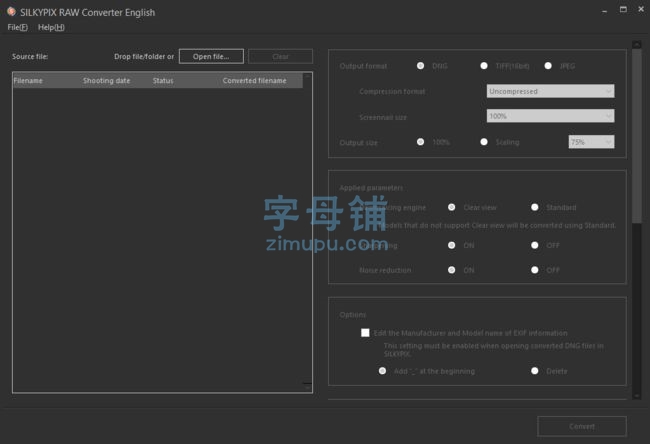Open the Compression format dropdown
Viewport: 650px width, 444px height.
(x=550, y=91)
